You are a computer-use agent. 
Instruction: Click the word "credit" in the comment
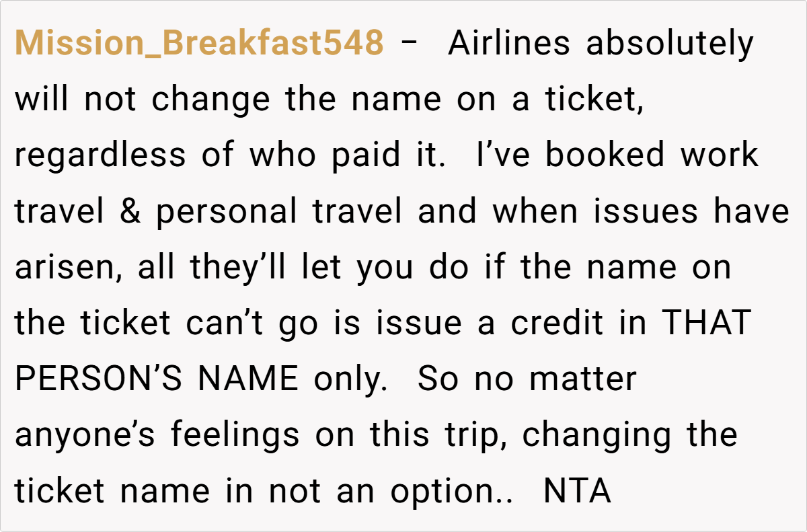[558, 324]
